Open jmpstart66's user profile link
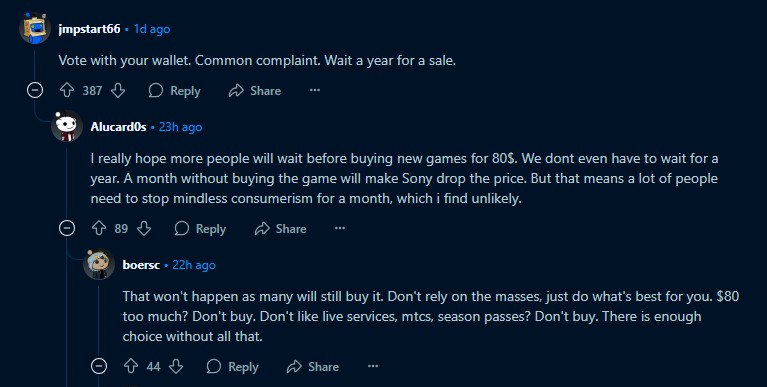 click(x=90, y=29)
